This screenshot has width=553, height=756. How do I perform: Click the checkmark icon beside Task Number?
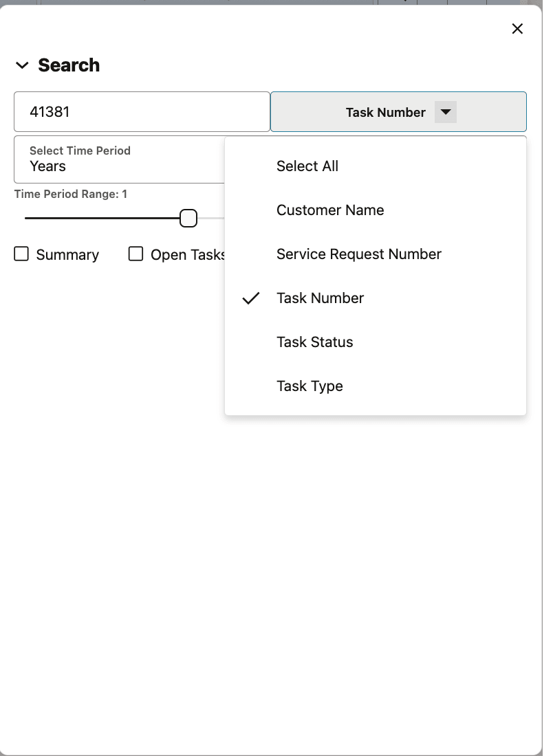[252, 298]
